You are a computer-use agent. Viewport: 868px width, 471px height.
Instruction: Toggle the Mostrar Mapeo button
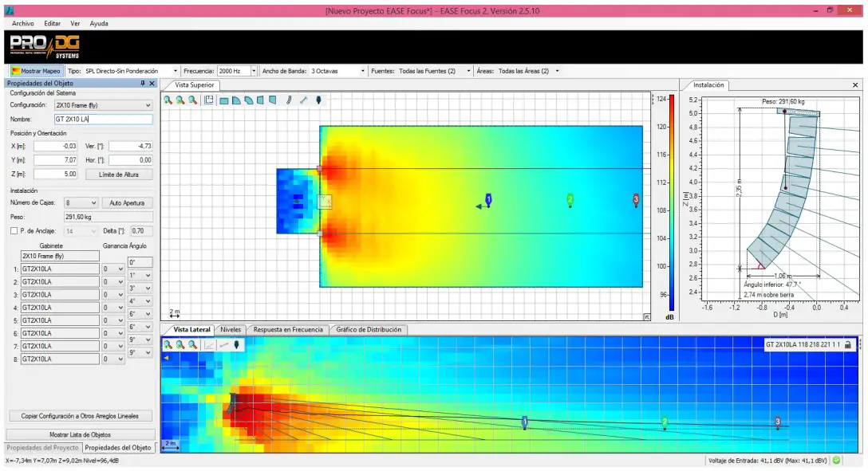pos(35,71)
